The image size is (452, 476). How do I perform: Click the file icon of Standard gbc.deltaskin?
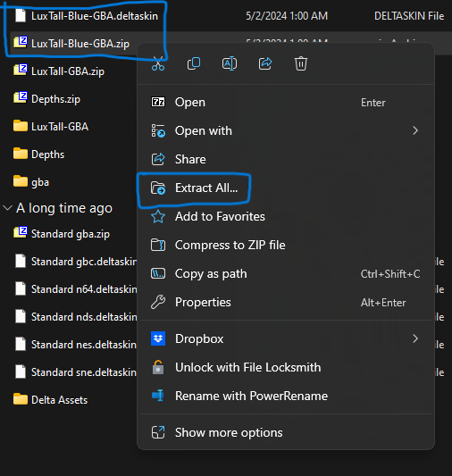[21, 261]
